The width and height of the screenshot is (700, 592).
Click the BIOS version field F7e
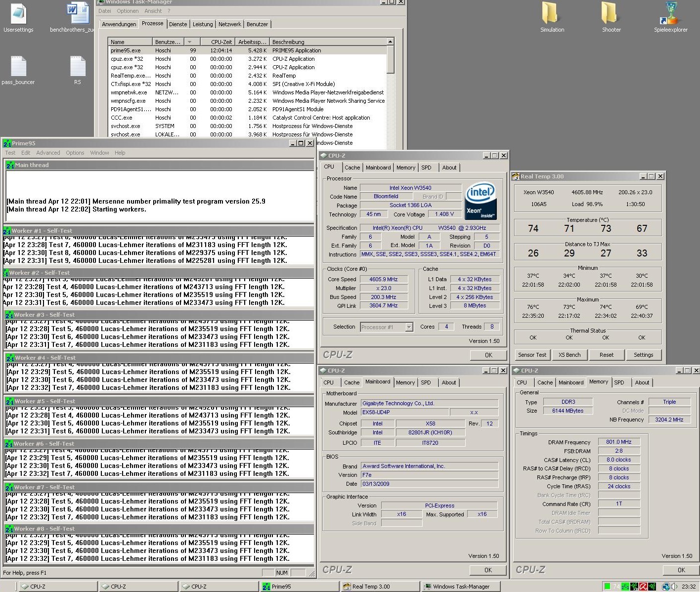click(429, 475)
